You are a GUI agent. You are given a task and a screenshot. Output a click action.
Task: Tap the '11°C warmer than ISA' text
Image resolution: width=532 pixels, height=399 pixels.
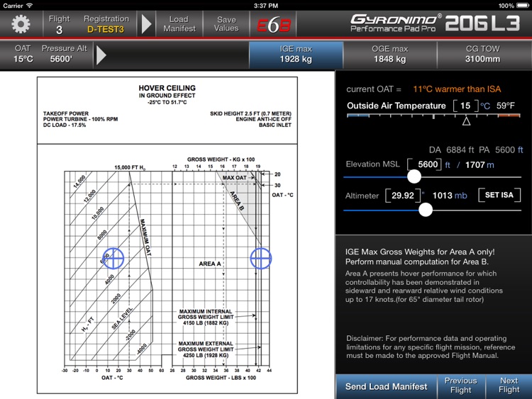[457, 89]
